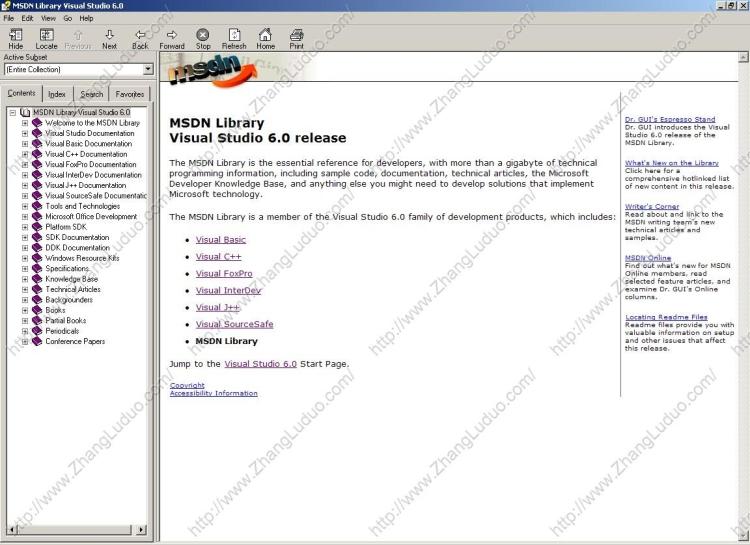Image resolution: width=750 pixels, height=545 pixels.
Task: Follow the Visual Basic link
Action: tap(221, 240)
